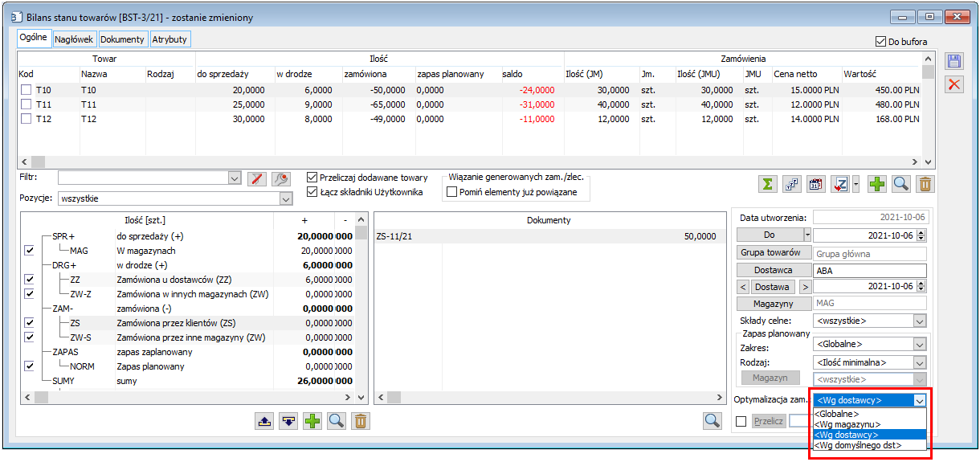This screenshot has width=980, height=462.
Task: Click the Dostawca input field containing ABA
Action: (870, 270)
